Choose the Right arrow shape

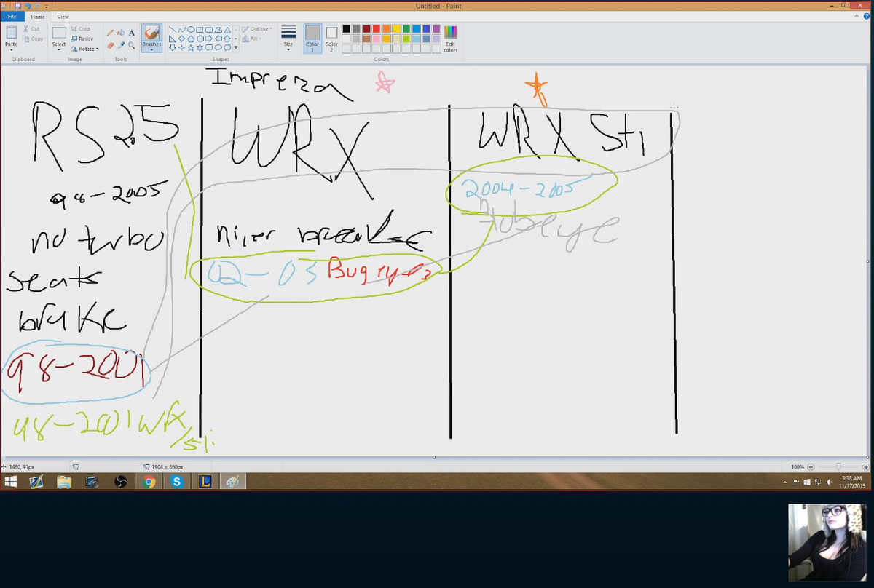tap(208, 38)
